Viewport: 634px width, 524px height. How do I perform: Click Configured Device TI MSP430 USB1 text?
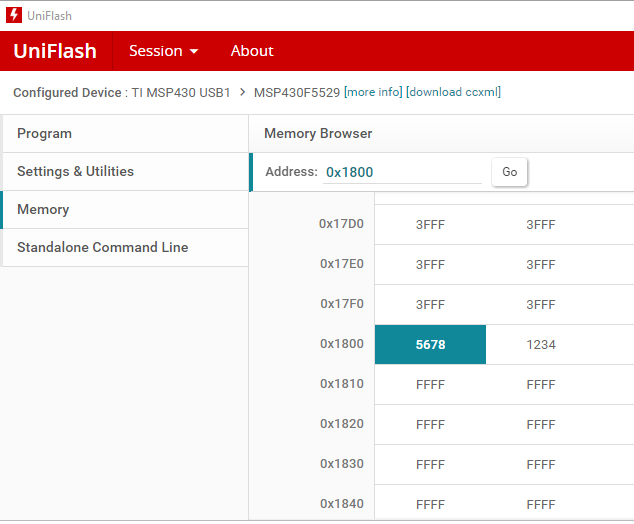coord(122,93)
